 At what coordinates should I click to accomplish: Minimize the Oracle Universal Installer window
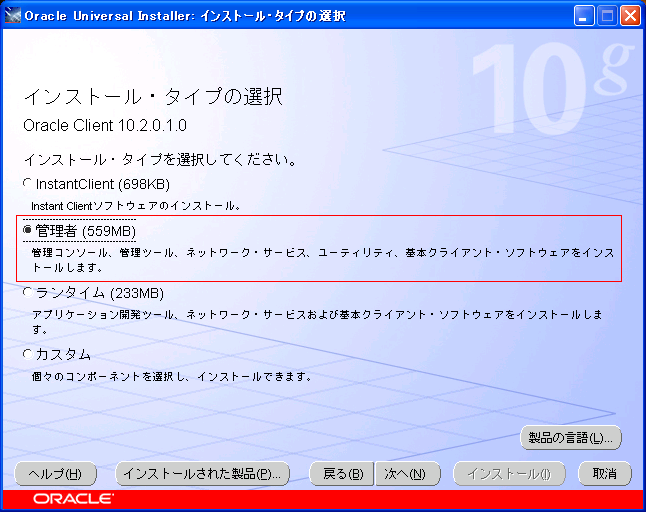[x=583, y=16]
